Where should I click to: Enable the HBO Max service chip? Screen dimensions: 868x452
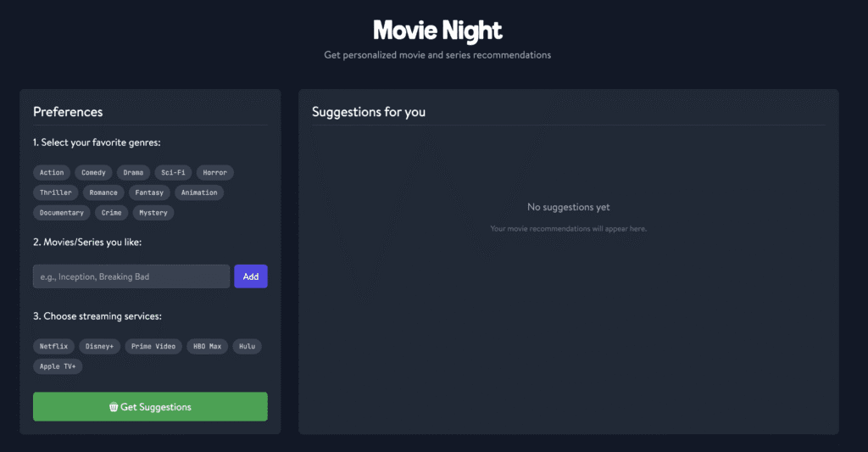point(207,346)
